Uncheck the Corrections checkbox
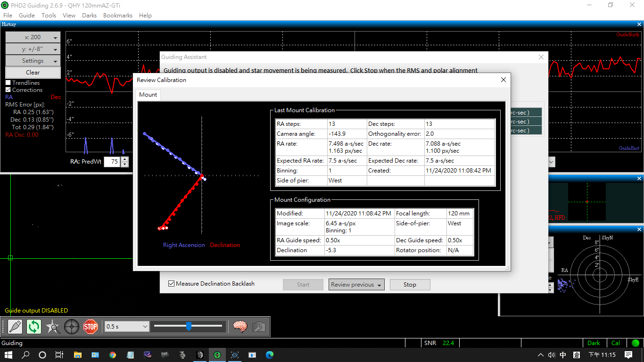Screen dimensions: 644x362 [8, 90]
